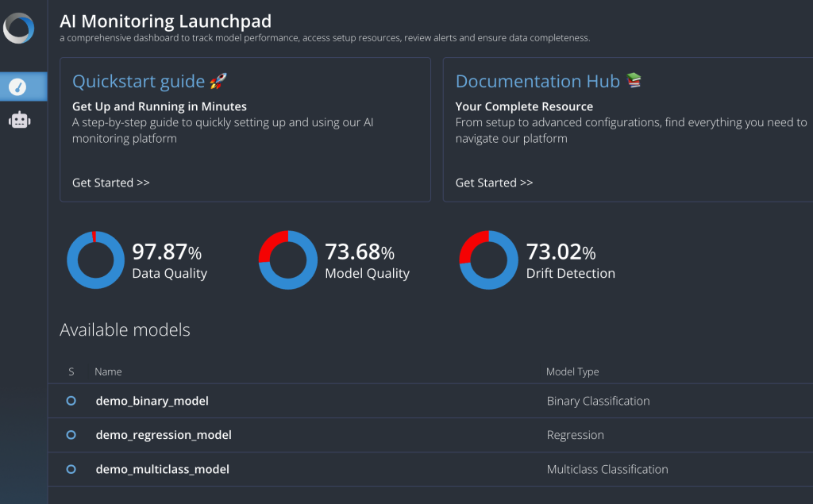
Task: Click the Name column header
Action: click(108, 371)
